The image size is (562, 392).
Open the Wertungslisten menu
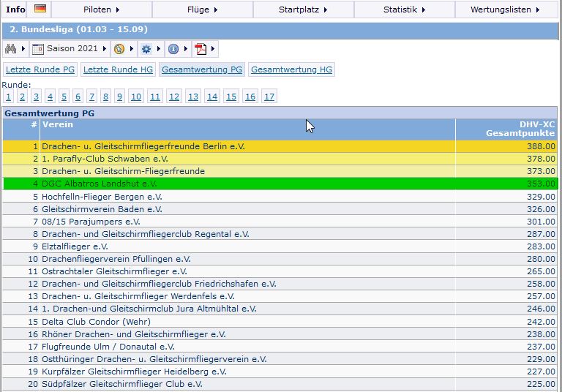pyautogui.click(x=506, y=10)
